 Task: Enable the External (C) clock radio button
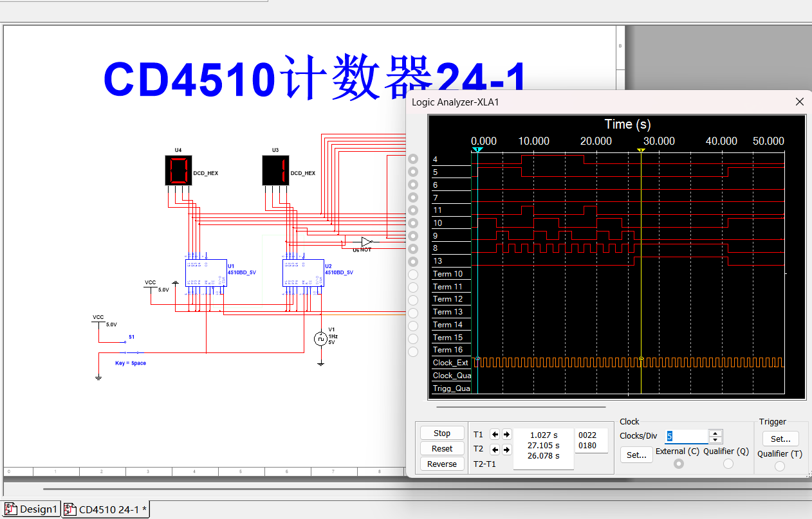pos(678,462)
